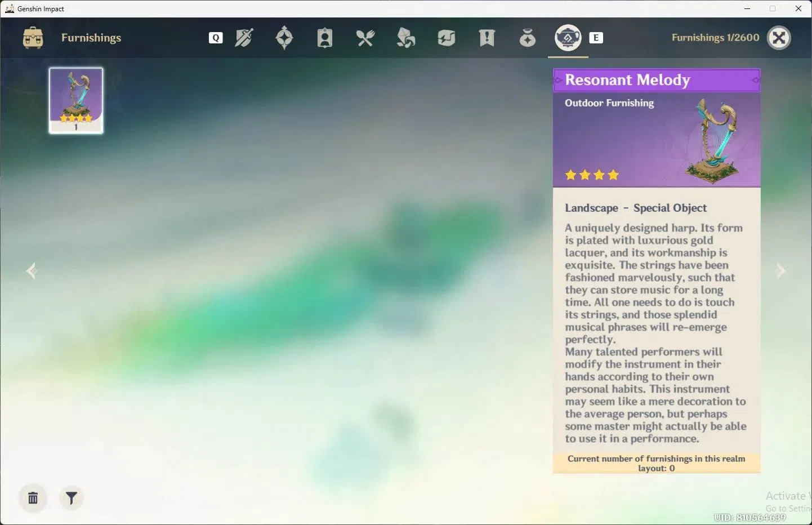The width and height of the screenshot is (812, 525).
Task: Click the Q previous-tab key hint
Action: [216, 38]
